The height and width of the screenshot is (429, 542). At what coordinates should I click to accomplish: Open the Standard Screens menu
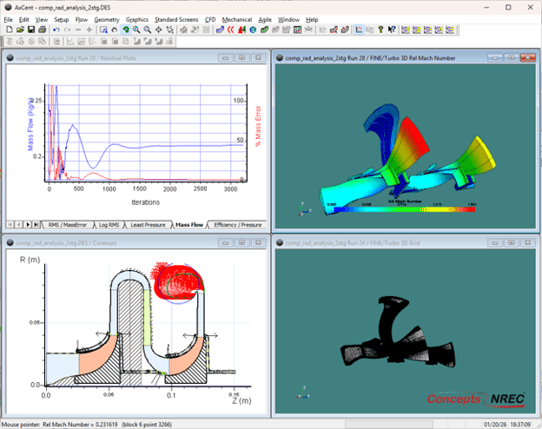point(176,20)
